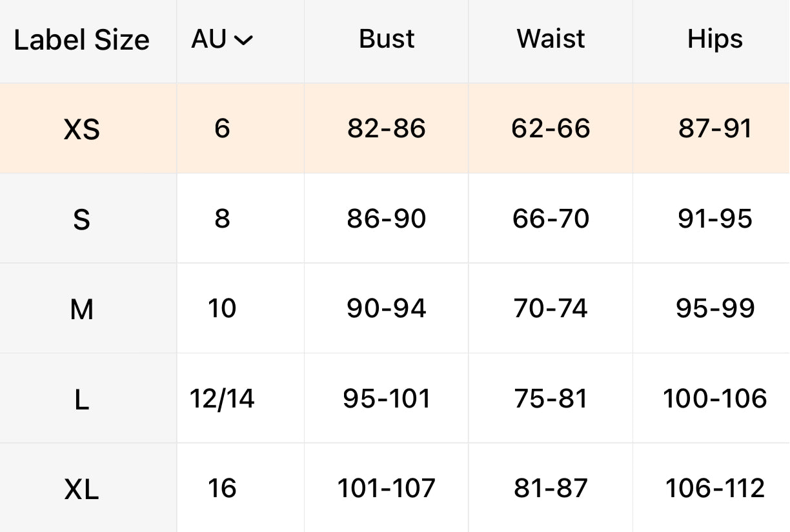Image resolution: width=790 pixels, height=532 pixels.
Task: Click AU size 16 cell
Action: (222, 489)
